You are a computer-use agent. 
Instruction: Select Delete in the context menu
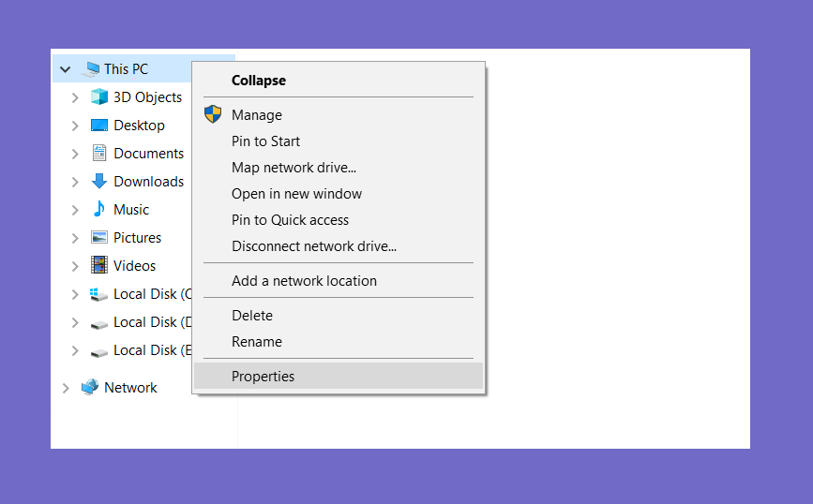(x=339, y=316)
